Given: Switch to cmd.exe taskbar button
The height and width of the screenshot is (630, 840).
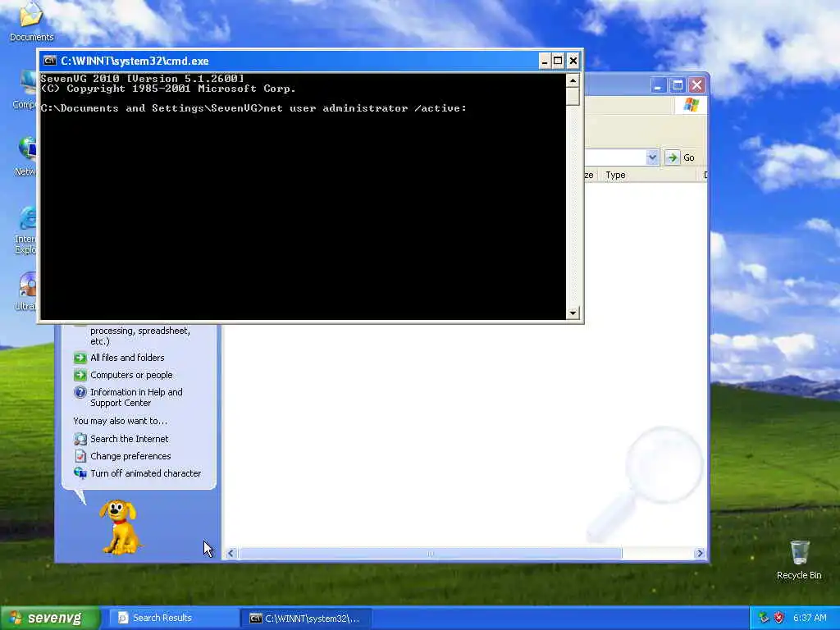Looking at the screenshot, I should pos(307,619).
